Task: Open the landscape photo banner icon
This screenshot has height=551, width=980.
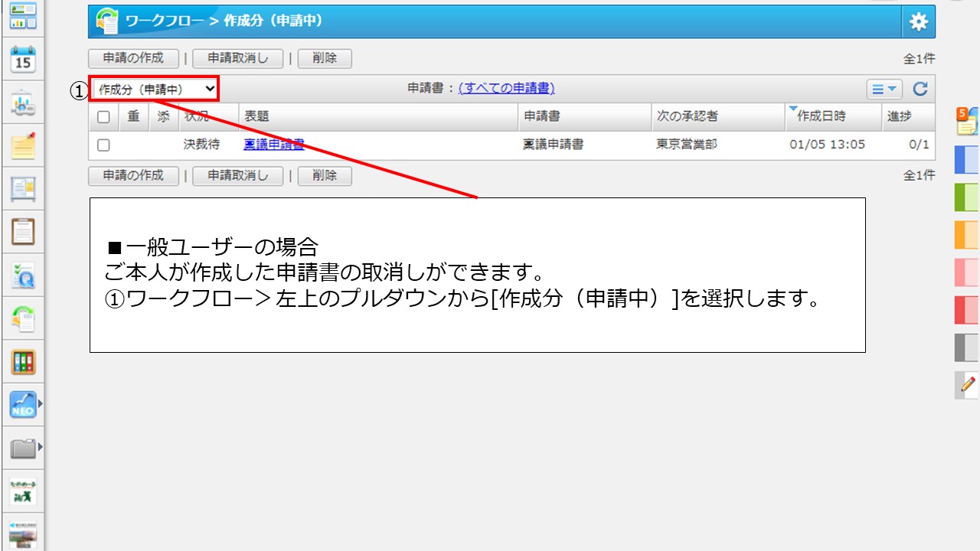Action: point(23,534)
